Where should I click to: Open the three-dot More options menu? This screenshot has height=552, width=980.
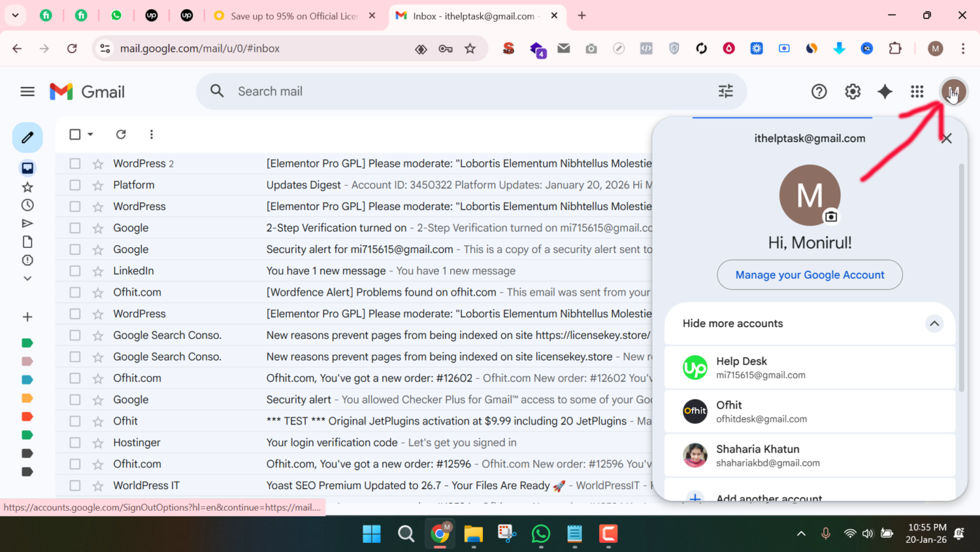[x=151, y=134]
